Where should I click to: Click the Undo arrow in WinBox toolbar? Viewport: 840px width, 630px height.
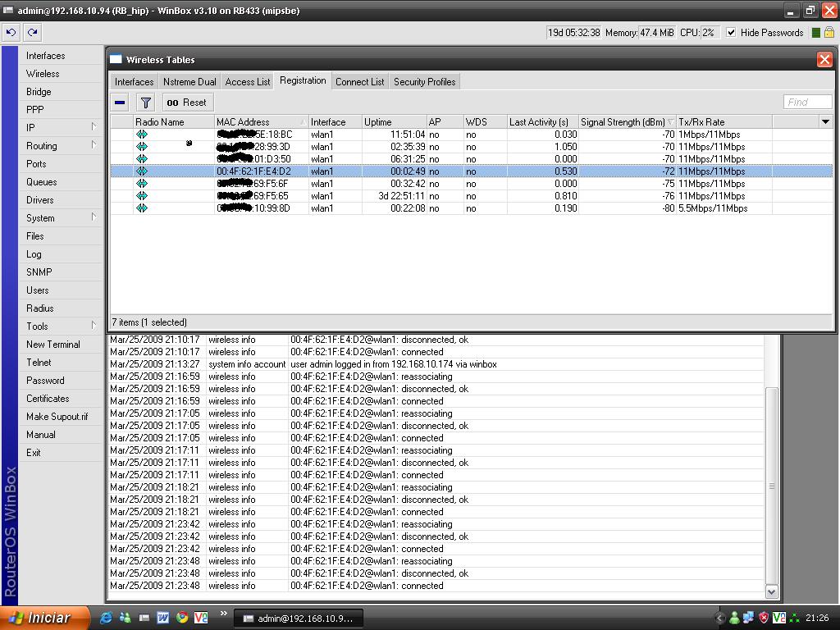tap(11, 33)
